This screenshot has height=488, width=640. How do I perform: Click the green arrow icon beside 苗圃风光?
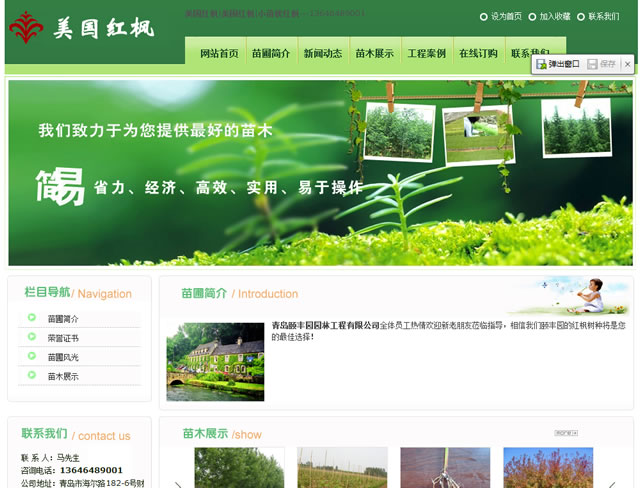tap(33, 357)
